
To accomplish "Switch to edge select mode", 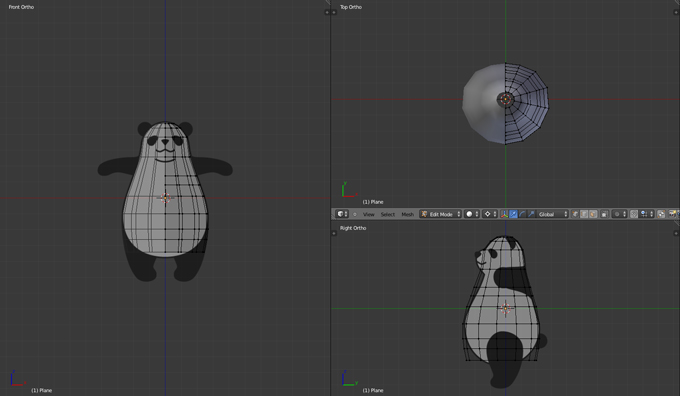I will click(584, 214).
